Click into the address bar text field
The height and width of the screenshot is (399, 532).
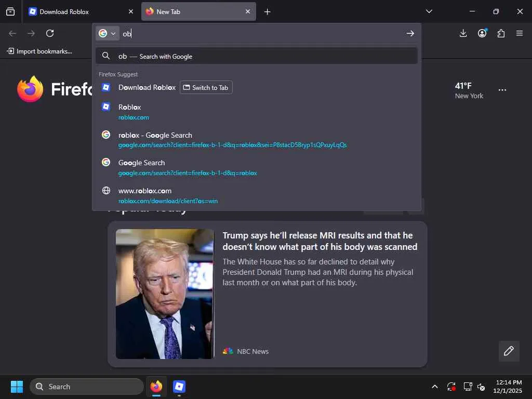click(x=261, y=33)
